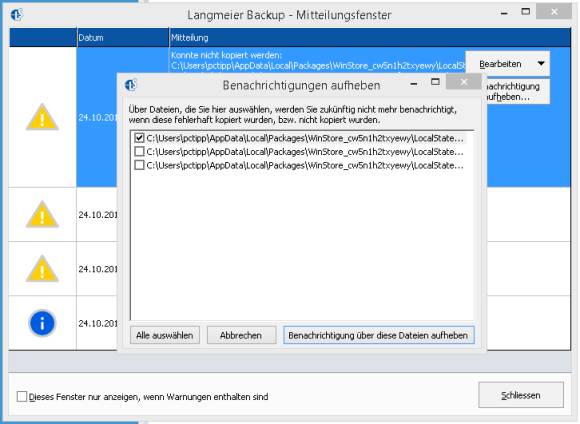This screenshot has height=424, width=580.
Task: Click the Abbrechen button
Action: (241, 335)
